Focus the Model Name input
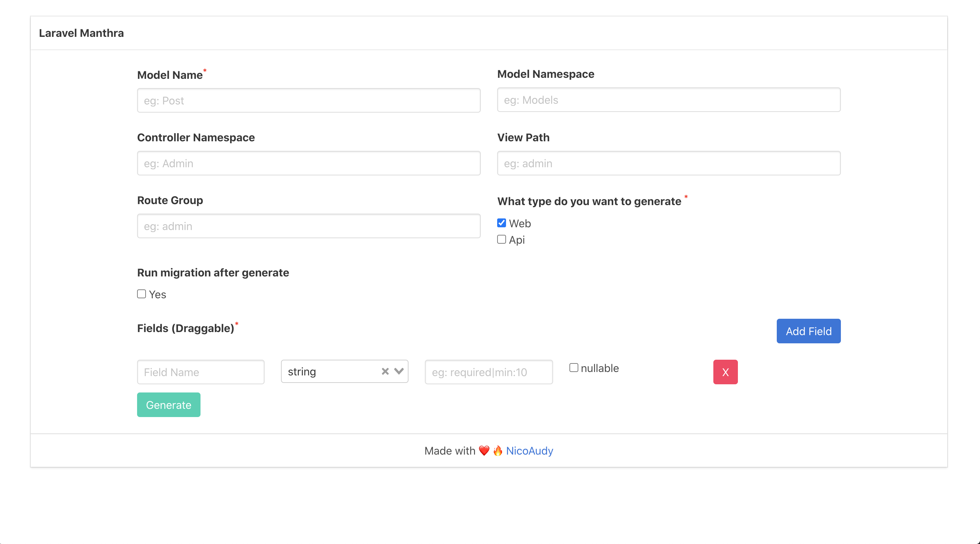This screenshot has width=980, height=544. (309, 100)
